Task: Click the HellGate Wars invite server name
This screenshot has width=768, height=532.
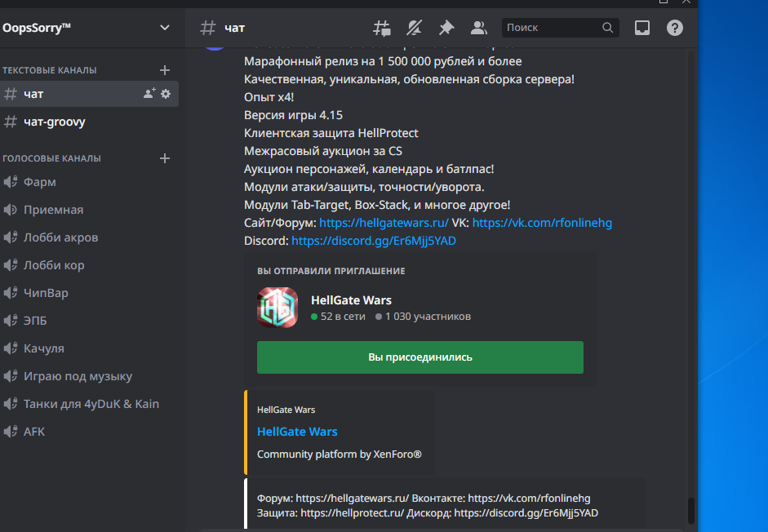Action: point(351,300)
